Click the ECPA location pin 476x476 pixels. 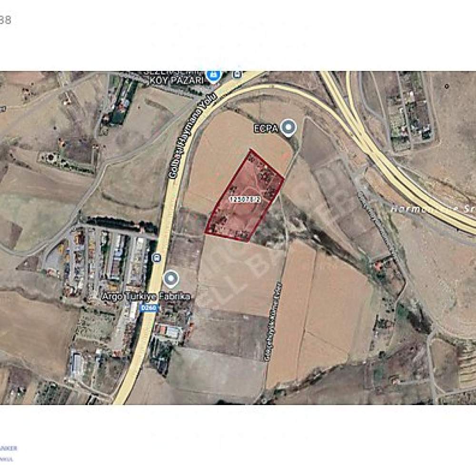tap(288, 128)
